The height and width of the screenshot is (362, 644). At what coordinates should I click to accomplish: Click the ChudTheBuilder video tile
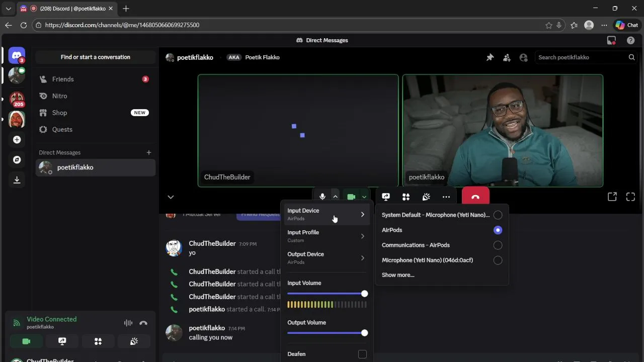click(x=298, y=131)
